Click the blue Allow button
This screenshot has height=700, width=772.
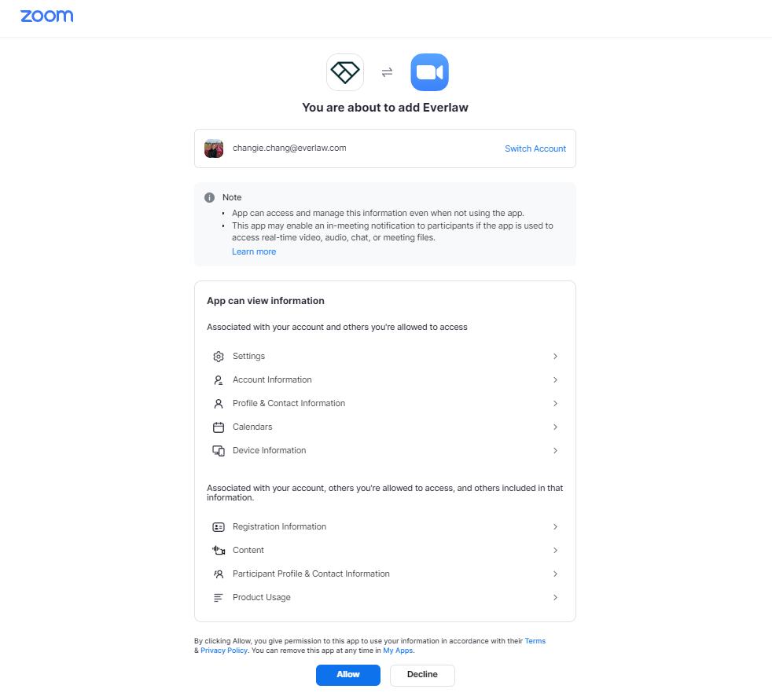tap(348, 675)
